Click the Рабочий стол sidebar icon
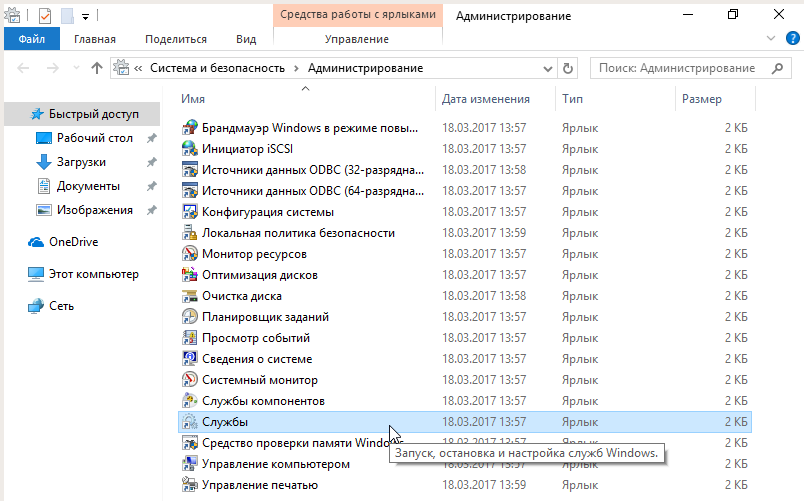804x501 pixels. (x=44, y=138)
